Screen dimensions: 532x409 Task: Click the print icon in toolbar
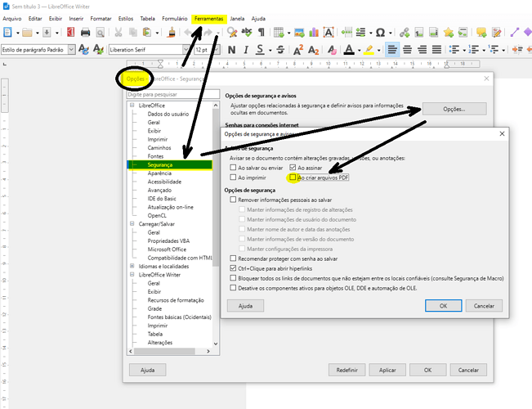pos(85,32)
